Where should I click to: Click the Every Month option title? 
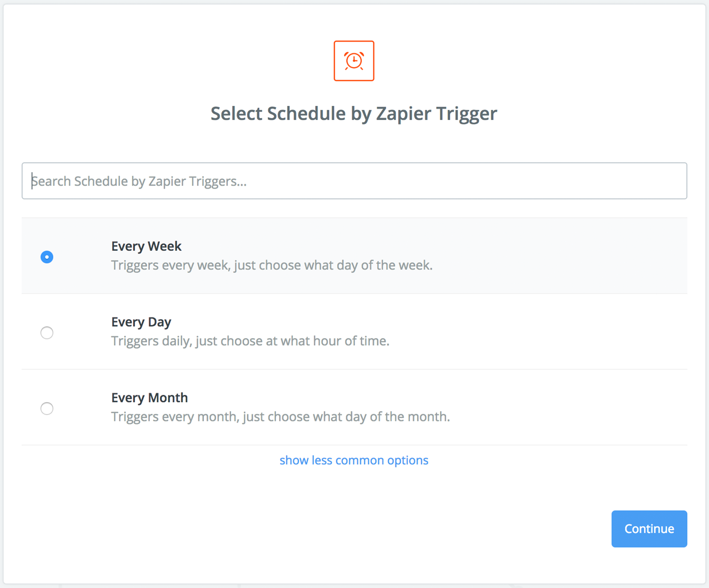[149, 397]
